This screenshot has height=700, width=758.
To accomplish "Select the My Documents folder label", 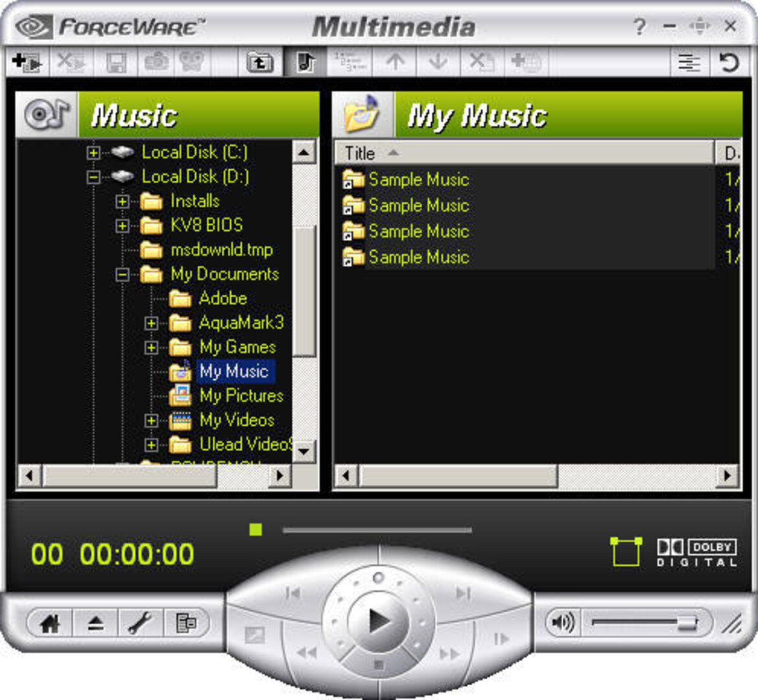I will (225, 274).
